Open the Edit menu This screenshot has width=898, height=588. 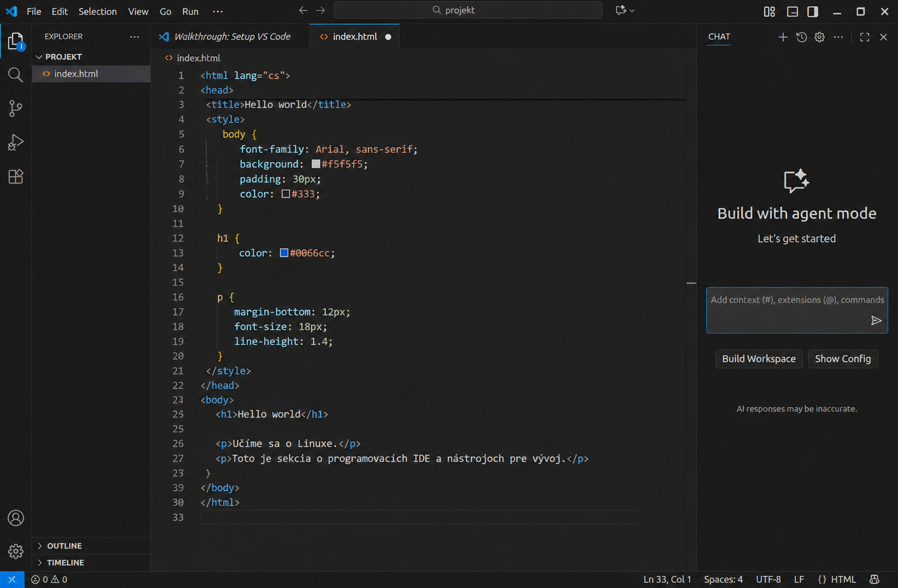[x=59, y=12]
